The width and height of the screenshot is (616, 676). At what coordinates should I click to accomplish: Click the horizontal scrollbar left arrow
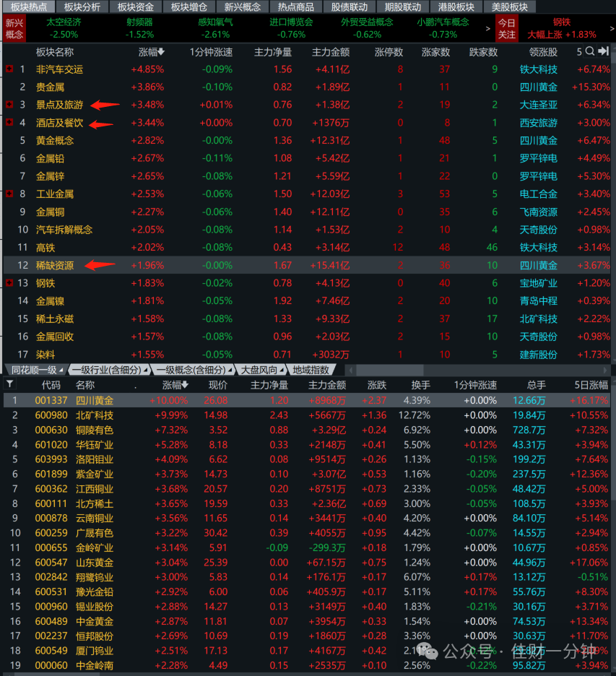(x=351, y=370)
